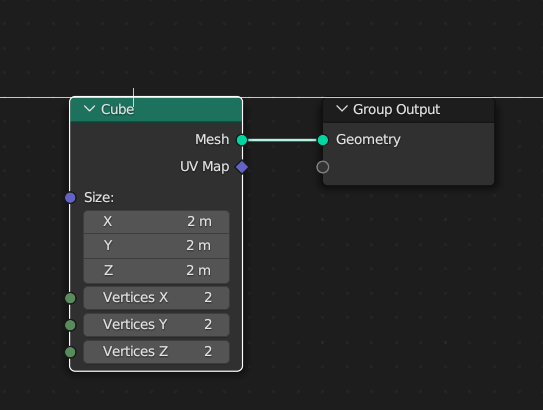Click the Size Y field showing 2 m
This screenshot has width=543, height=410.
156,246
